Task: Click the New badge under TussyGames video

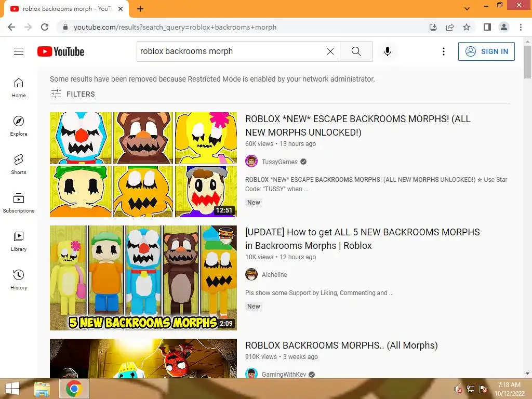Action: [254, 203]
